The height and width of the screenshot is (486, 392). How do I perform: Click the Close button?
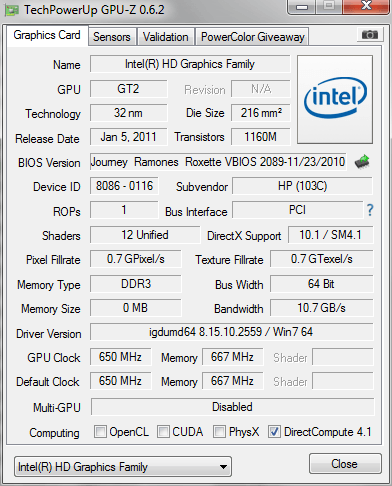coord(345,463)
